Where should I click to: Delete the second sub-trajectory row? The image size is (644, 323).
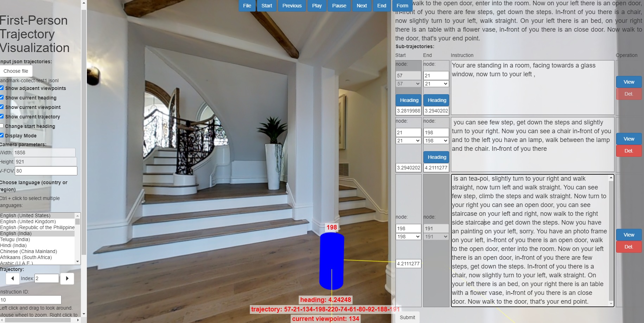pyautogui.click(x=629, y=151)
